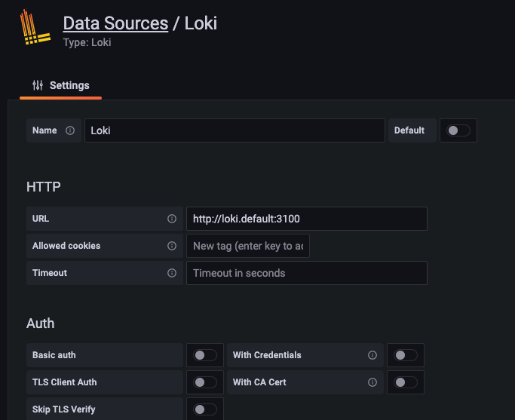515x420 pixels.
Task: Toggle the TLS Client Auth switch
Action: pyautogui.click(x=205, y=382)
